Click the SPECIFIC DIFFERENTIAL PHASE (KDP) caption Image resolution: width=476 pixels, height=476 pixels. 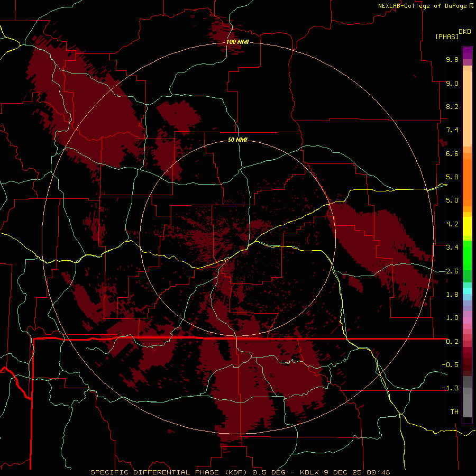pos(168,472)
